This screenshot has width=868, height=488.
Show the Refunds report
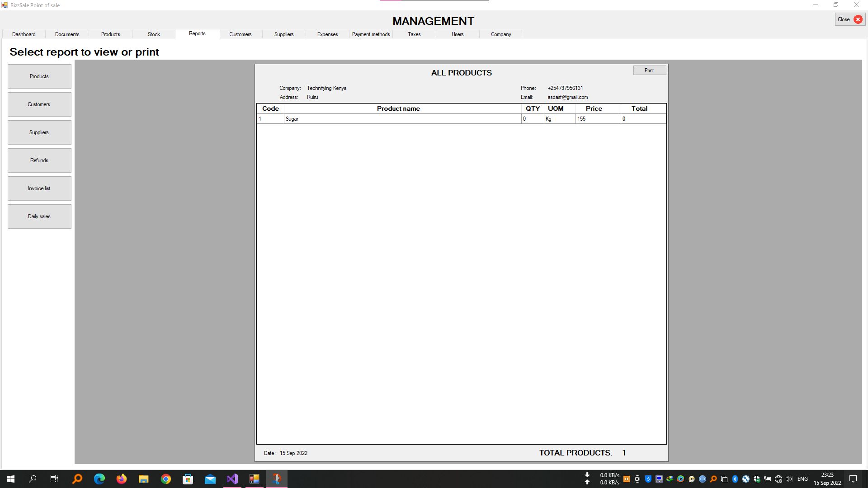click(39, 160)
